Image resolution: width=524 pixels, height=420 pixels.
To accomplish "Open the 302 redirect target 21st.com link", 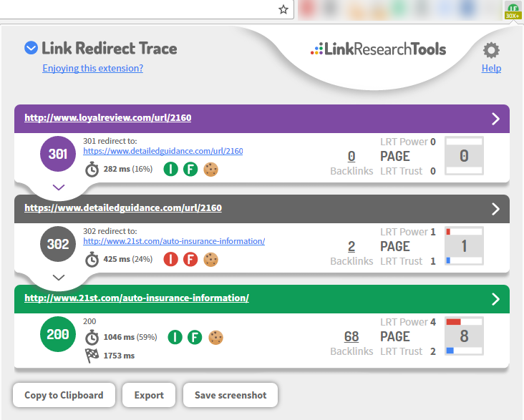I will 174,241.
